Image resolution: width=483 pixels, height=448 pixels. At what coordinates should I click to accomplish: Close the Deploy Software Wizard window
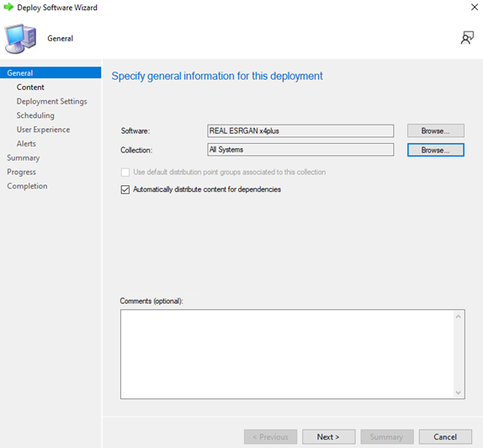click(475, 7)
